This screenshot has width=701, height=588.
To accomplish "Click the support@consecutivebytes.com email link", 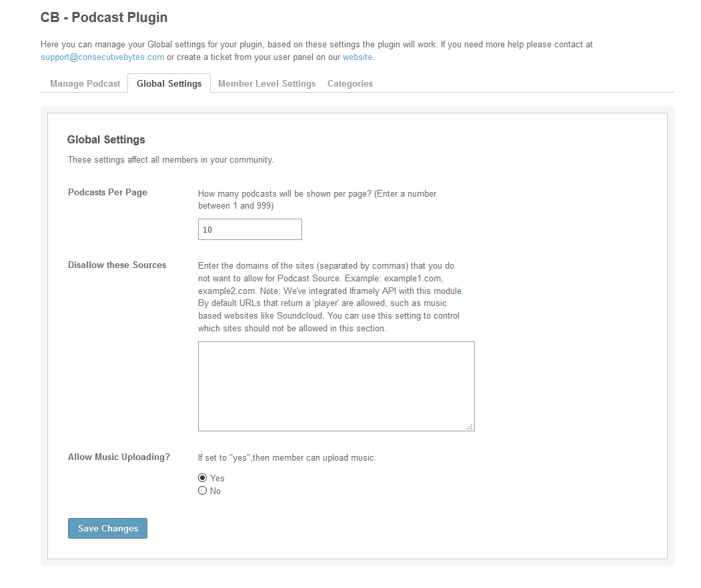I will click(102, 57).
